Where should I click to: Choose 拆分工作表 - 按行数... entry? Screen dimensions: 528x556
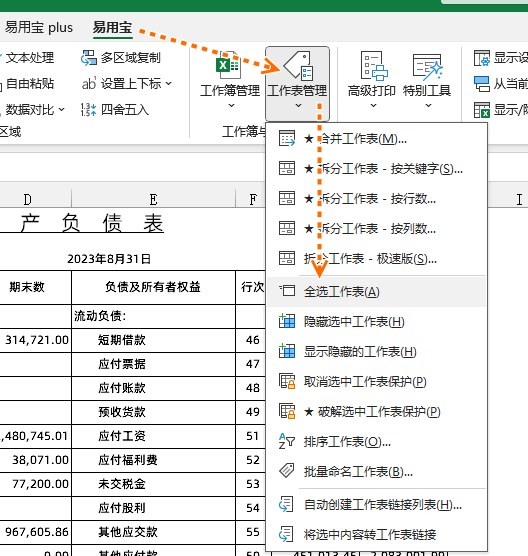[376, 199]
